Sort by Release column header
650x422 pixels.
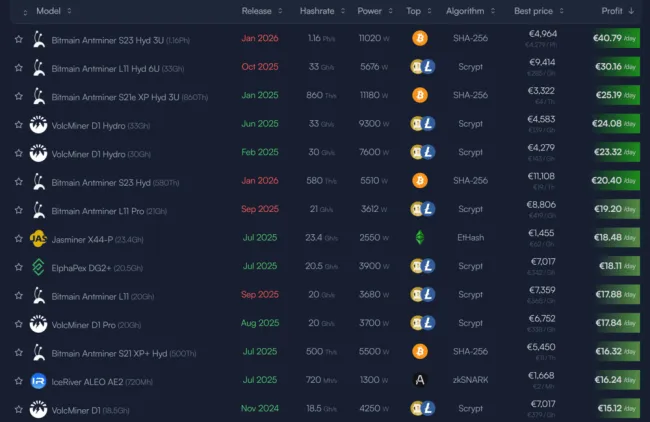[255, 11]
